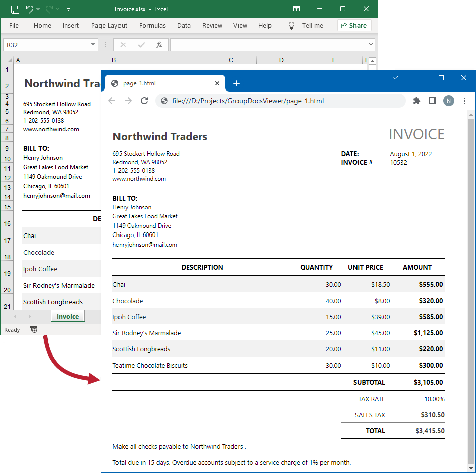Reload the page in Chrome

(x=144, y=101)
